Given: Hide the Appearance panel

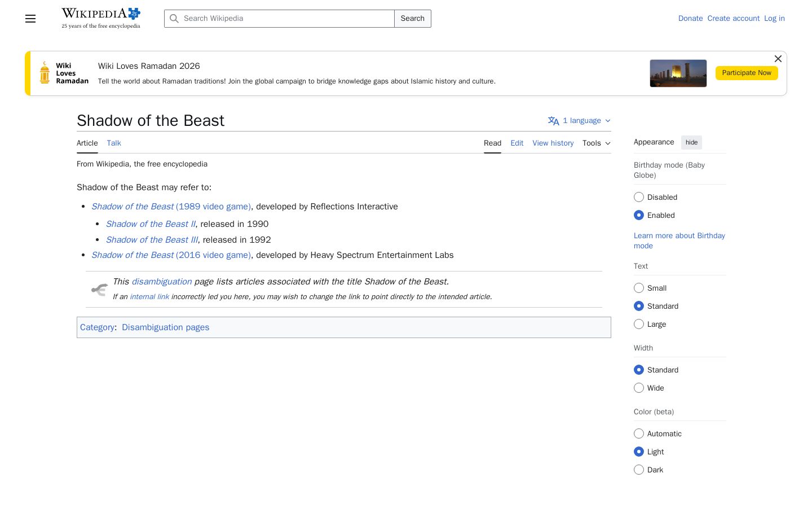Looking at the screenshot, I should tap(691, 142).
